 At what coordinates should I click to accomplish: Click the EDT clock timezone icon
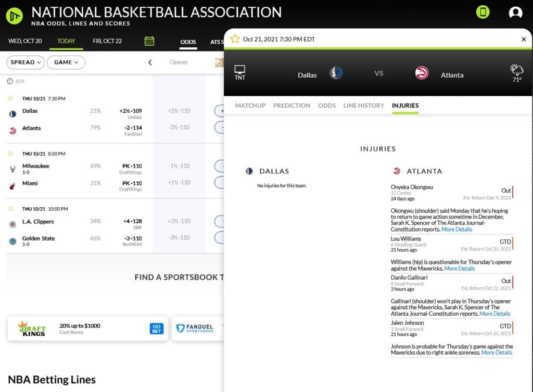point(10,81)
